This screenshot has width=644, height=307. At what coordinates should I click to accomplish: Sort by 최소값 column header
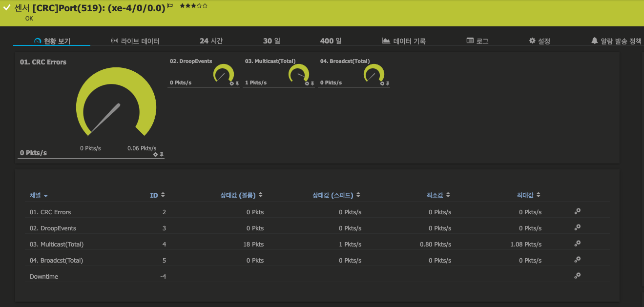438,195
